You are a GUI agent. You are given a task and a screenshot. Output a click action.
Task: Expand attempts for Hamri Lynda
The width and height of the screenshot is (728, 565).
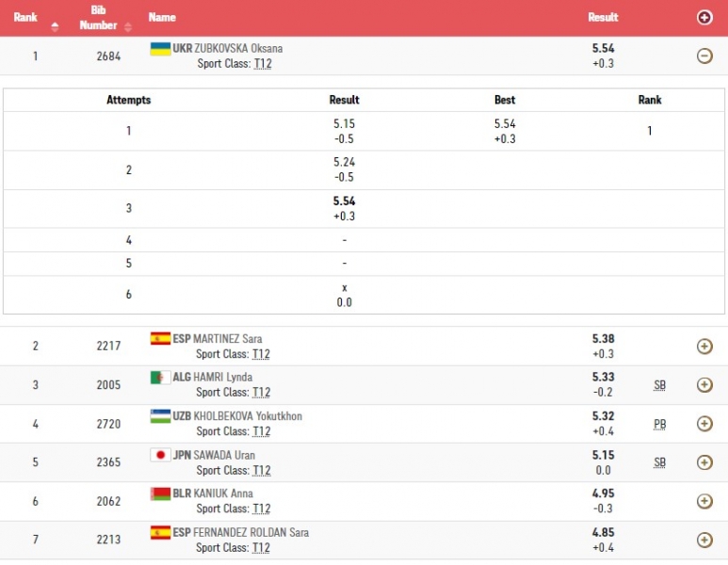pos(704,384)
